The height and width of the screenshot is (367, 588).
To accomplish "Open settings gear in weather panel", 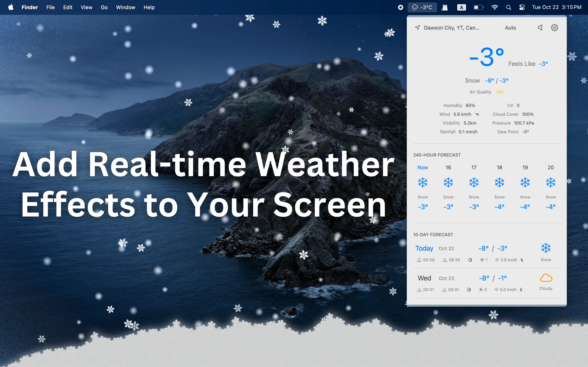I will pos(554,28).
